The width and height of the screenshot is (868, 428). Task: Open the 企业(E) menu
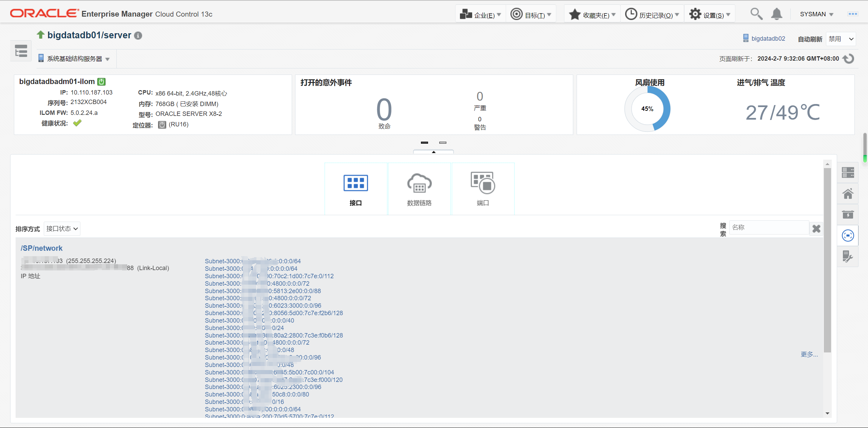(x=480, y=14)
